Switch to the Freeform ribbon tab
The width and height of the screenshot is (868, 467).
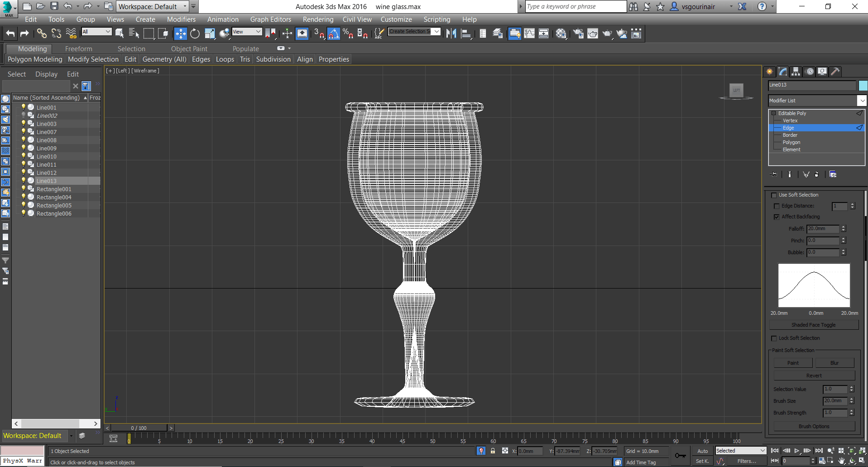(78, 49)
